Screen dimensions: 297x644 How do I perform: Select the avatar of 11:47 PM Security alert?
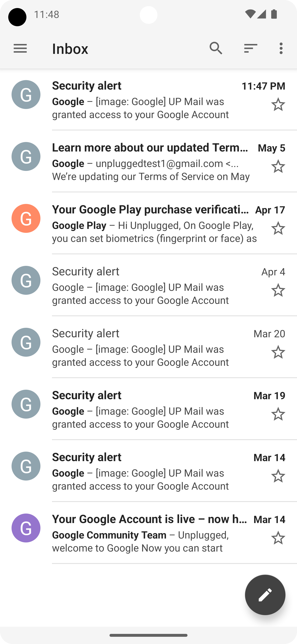[x=26, y=95]
